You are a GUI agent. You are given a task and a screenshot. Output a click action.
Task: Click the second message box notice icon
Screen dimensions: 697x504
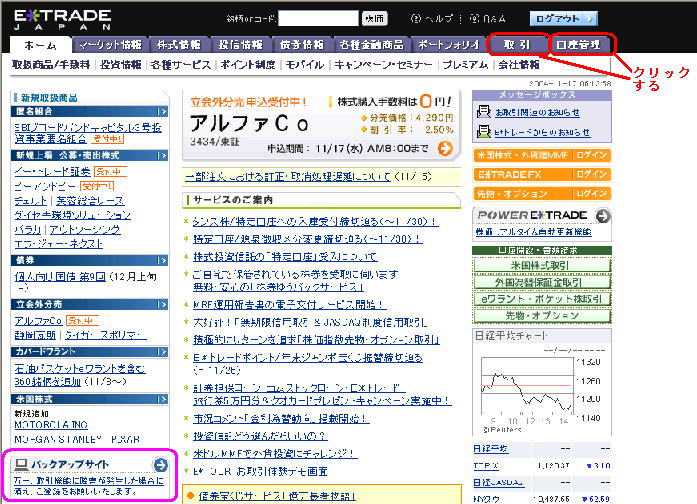click(x=483, y=131)
